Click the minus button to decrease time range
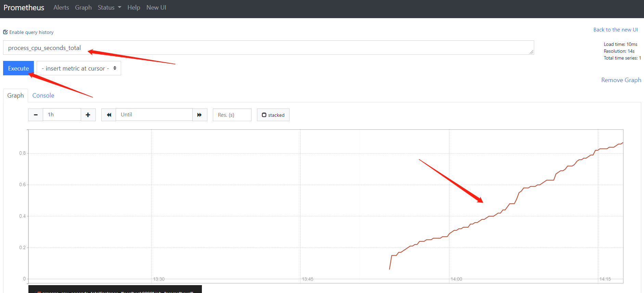 (36, 115)
